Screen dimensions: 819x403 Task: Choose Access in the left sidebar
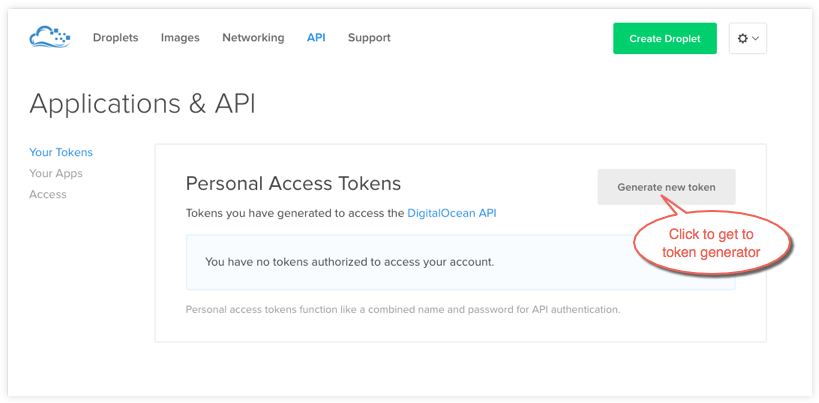tap(48, 194)
